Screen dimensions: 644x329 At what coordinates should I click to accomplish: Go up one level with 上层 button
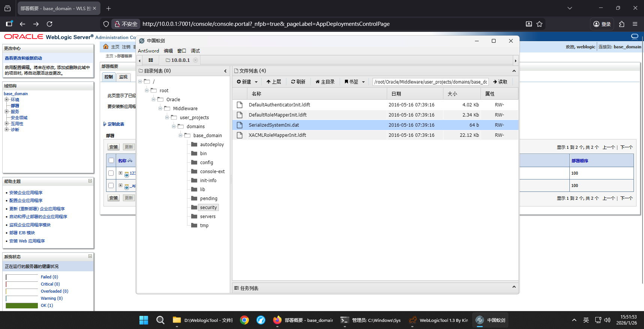click(x=274, y=82)
